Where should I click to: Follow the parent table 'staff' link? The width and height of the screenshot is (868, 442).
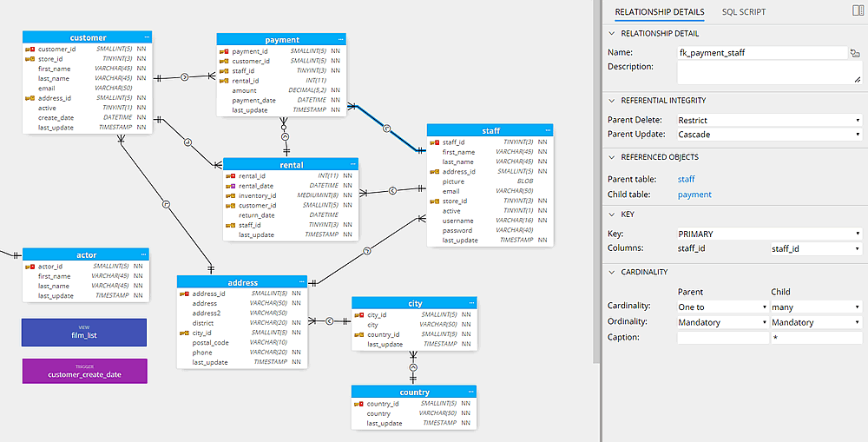click(x=686, y=180)
